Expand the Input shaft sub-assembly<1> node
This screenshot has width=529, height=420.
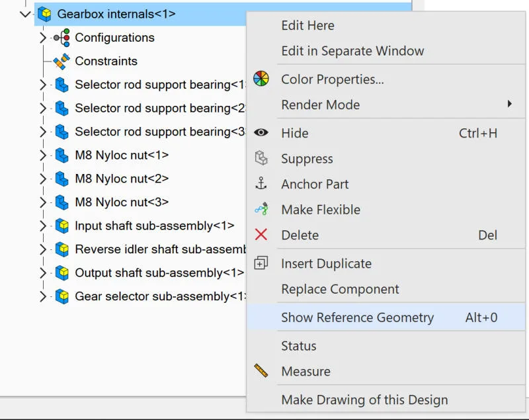click(x=42, y=226)
